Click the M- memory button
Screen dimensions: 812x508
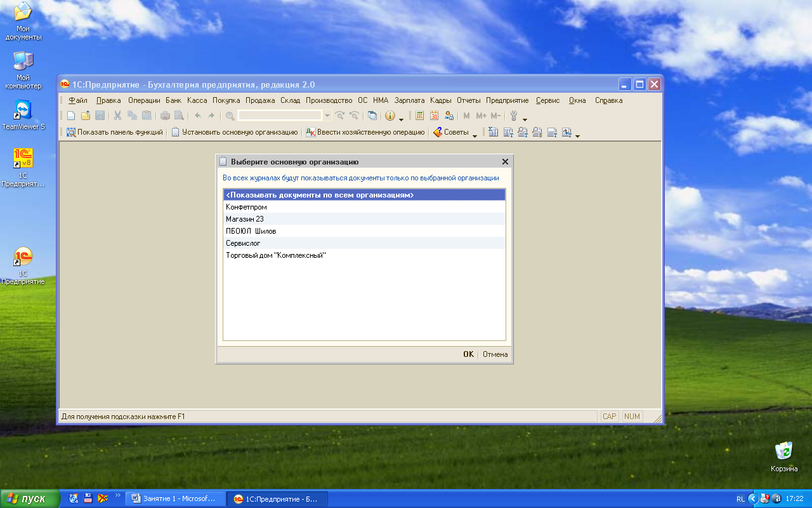495,116
